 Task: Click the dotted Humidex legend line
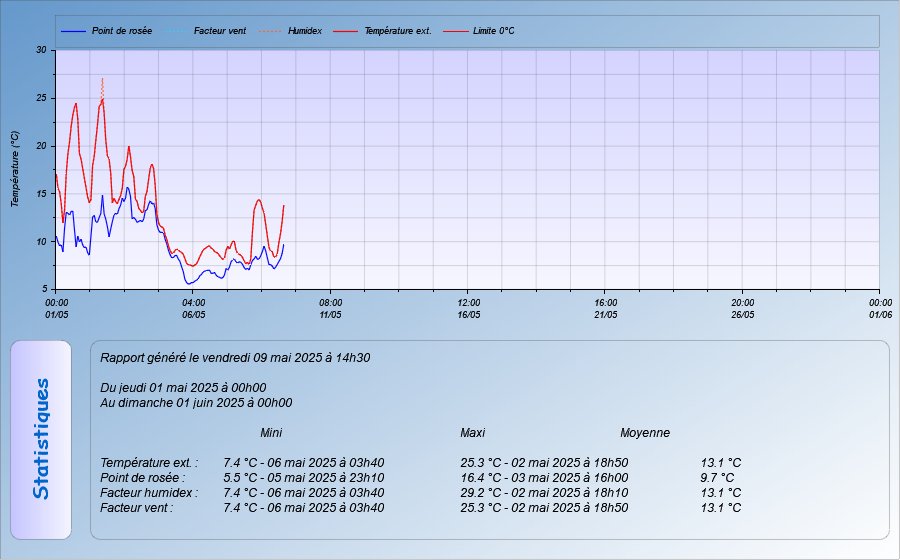click(x=271, y=31)
